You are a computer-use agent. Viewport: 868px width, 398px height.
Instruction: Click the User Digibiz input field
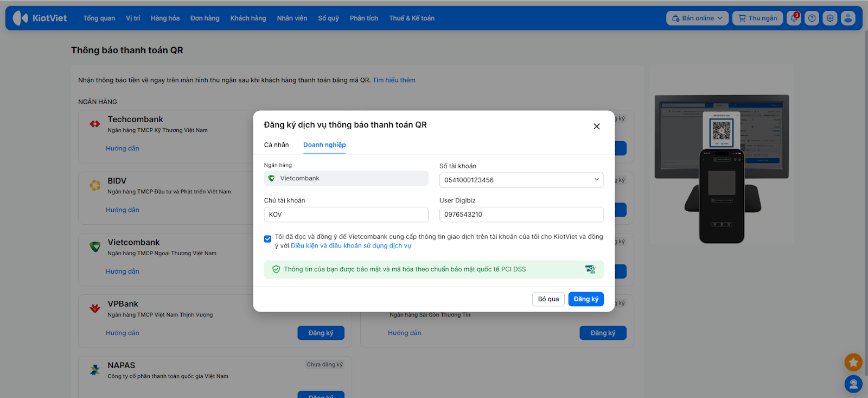pyautogui.click(x=521, y=214)
